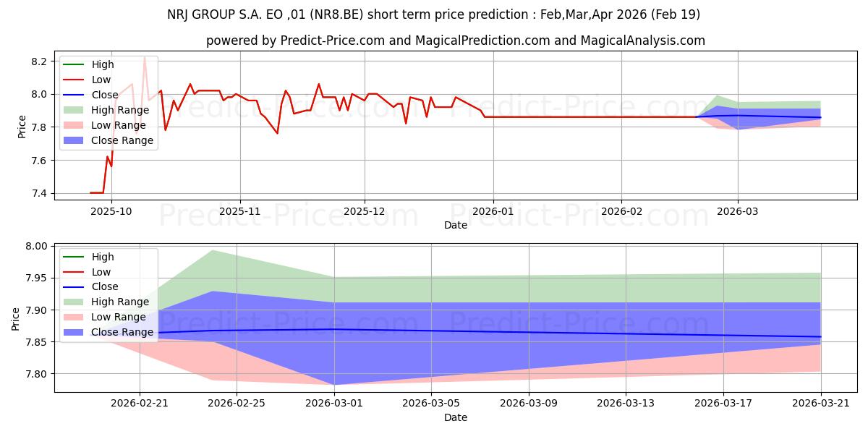Click the Date label under the bottom chart

coord(456,417)
